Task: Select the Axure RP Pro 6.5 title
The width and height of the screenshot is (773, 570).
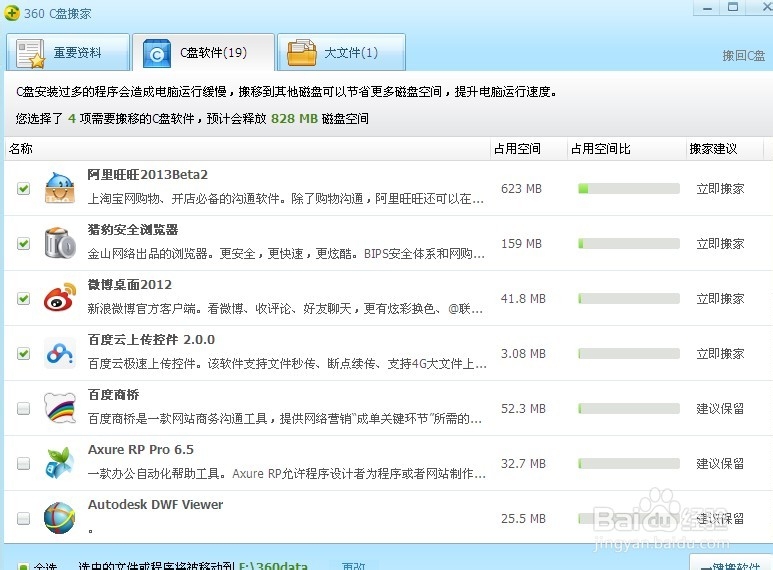Action: click(x=141, y=450)
